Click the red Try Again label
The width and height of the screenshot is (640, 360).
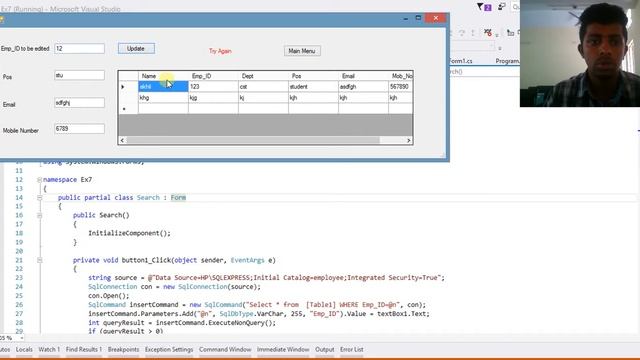(220, 51)
